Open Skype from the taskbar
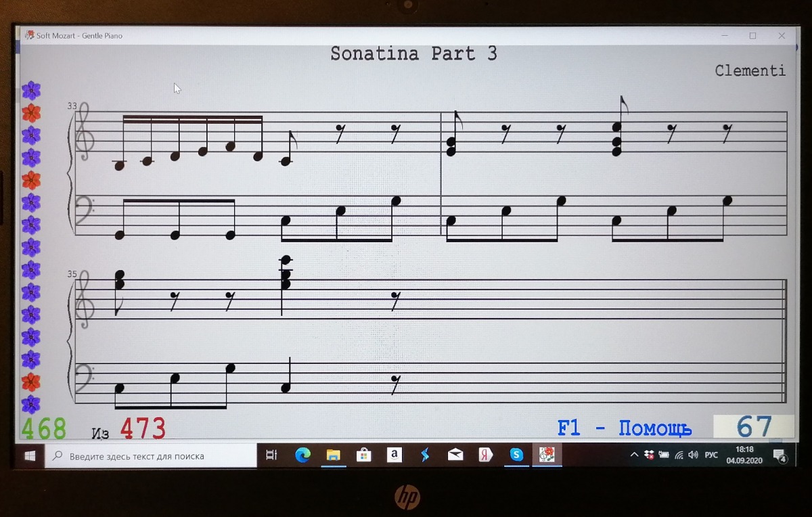This screenshot has width=812, height=517. click(x=517, y=455)
